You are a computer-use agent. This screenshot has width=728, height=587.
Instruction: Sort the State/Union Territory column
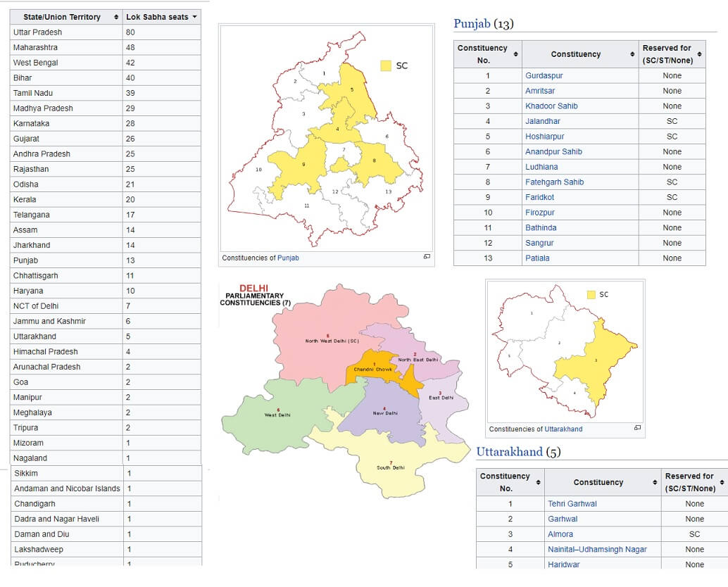(116, 17)
